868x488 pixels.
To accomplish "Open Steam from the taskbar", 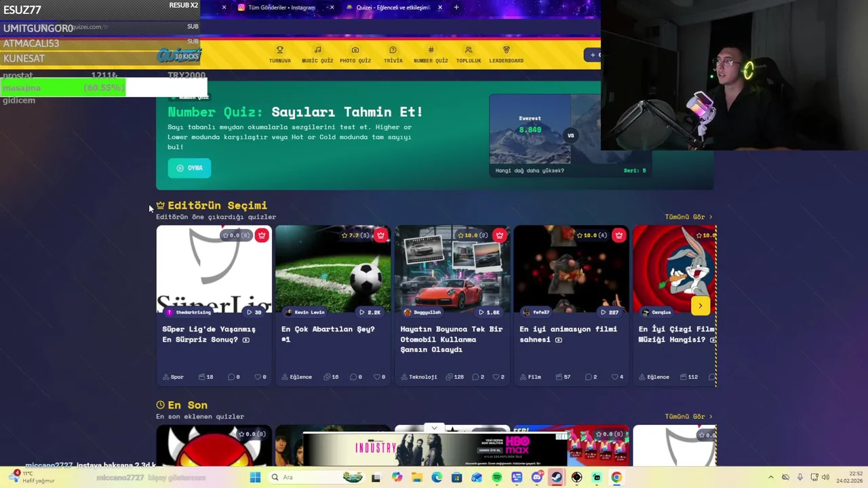I will pyautogui.click(x=557, y=477).
